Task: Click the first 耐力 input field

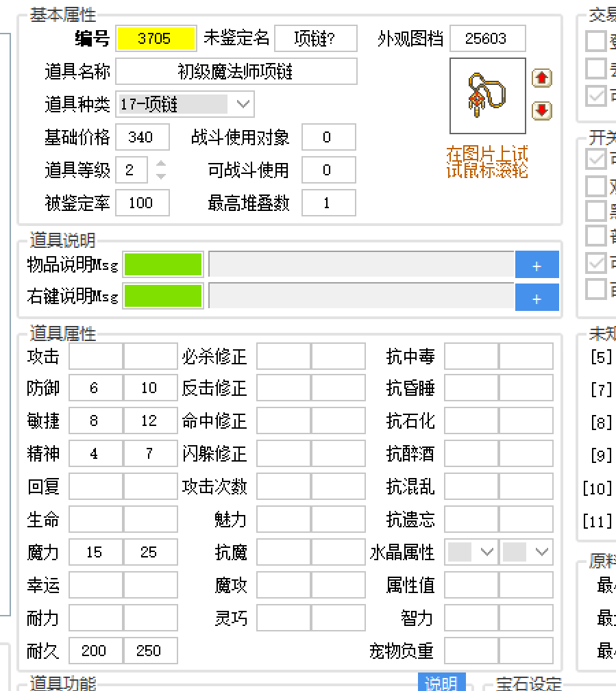Action: (96, 618)
